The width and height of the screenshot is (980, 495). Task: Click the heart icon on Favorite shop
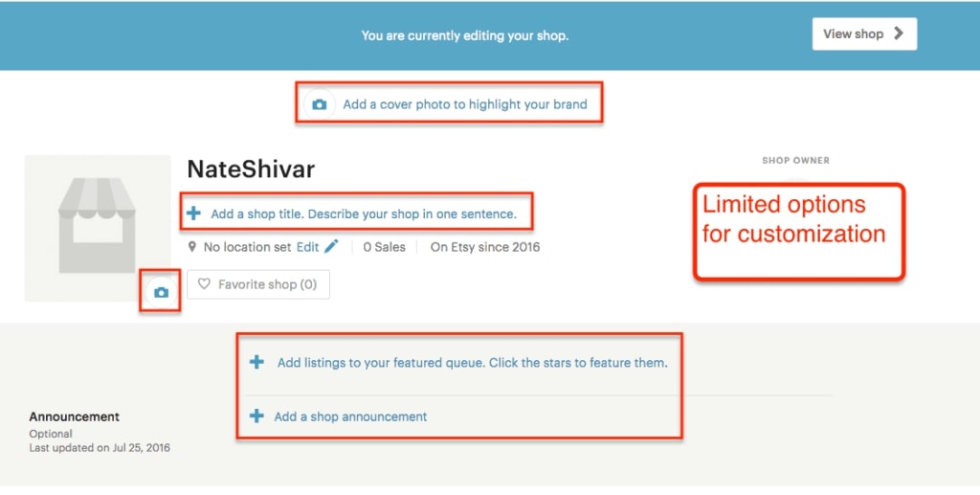click(204, 284)
